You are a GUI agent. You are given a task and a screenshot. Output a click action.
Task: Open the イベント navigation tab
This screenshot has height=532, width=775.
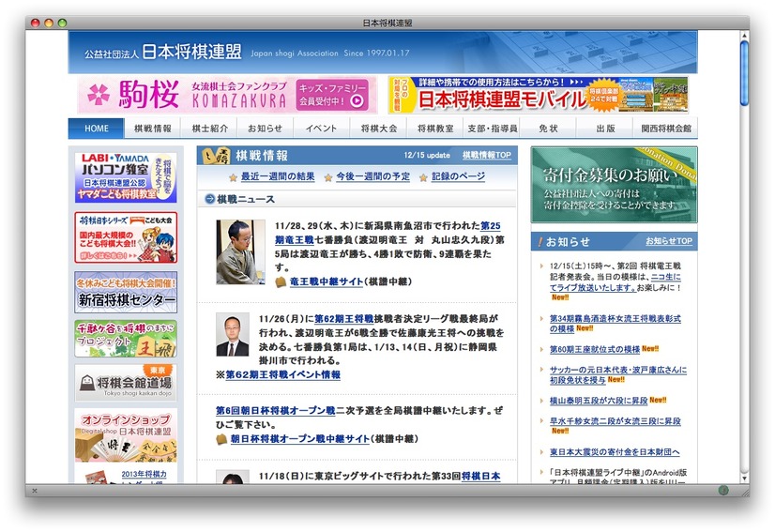(321, 128)
